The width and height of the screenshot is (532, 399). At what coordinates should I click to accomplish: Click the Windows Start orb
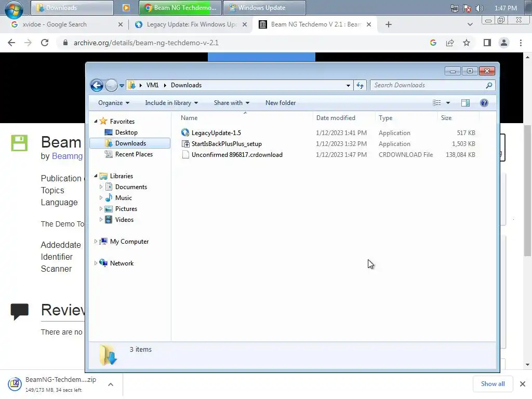[x=14, y=9]
